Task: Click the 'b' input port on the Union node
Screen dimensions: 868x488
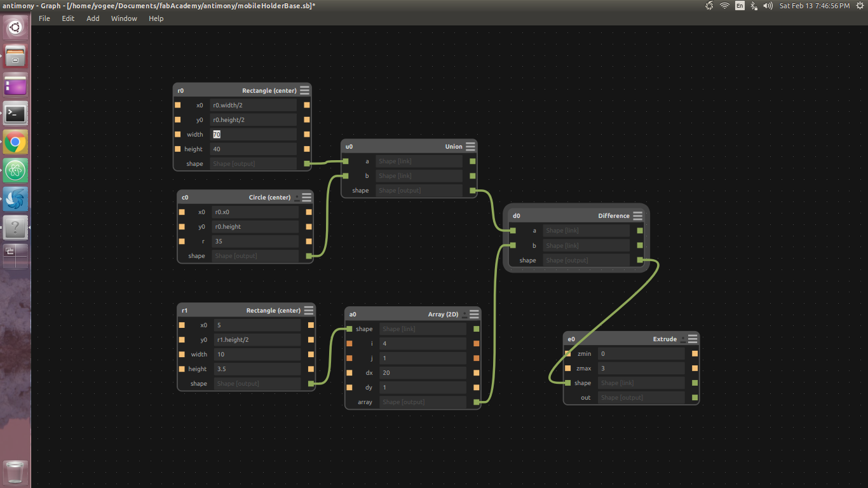Action: pyautogui.click(x=346, y=175)
